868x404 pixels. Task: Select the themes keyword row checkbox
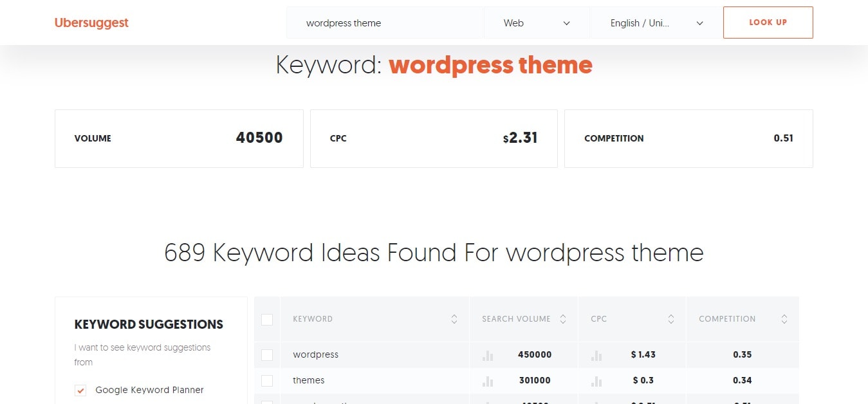point(267,381)
